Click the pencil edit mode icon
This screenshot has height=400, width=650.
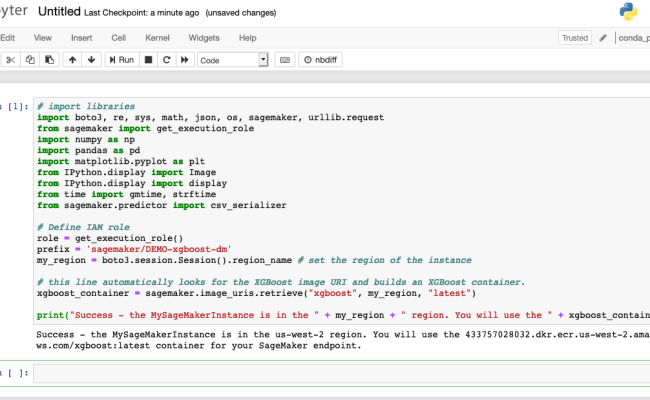pyautogui.click(x=603, y=38)
